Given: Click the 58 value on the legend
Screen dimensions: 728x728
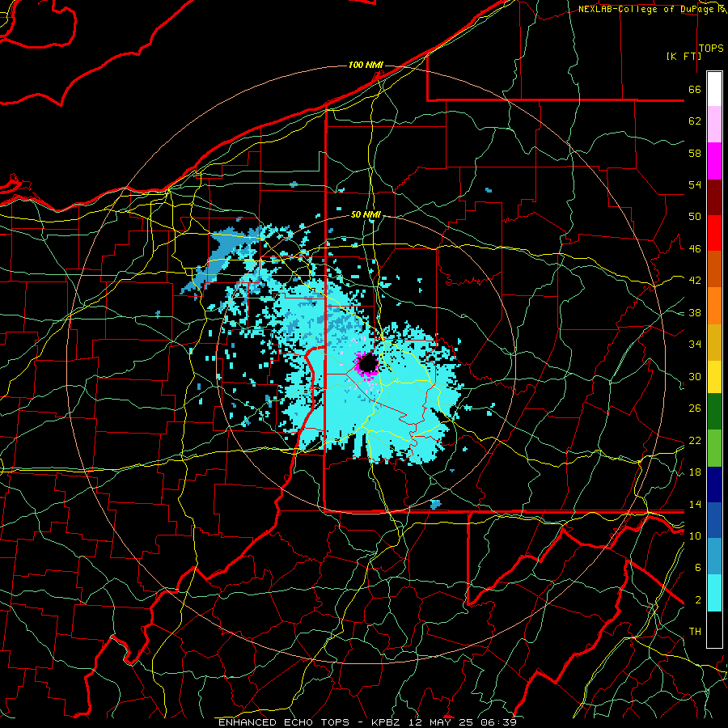Looking at the screenshot, I should pos(695,153).
